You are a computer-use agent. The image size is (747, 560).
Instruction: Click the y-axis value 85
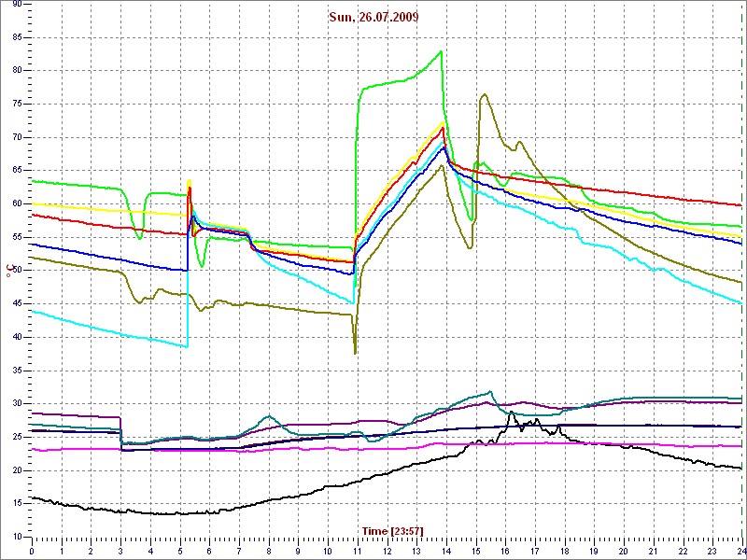pos(17,37)
